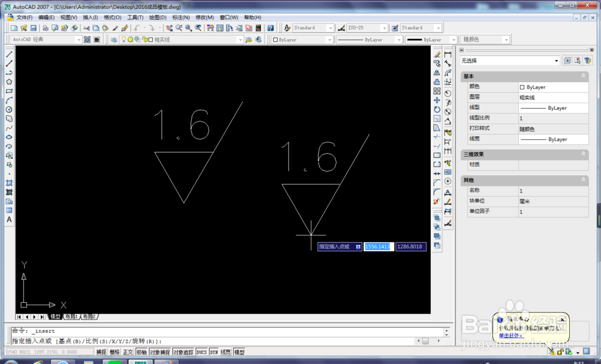Viewport: 601px width, 364px height.
Task: Click the Match Properties brush icon
Action: 115,28
